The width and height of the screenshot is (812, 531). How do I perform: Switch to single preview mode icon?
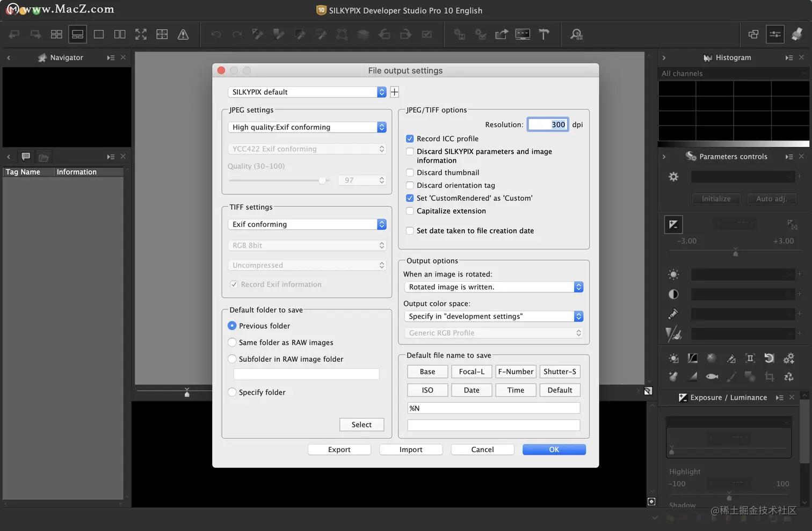click(x=99, y=34)
